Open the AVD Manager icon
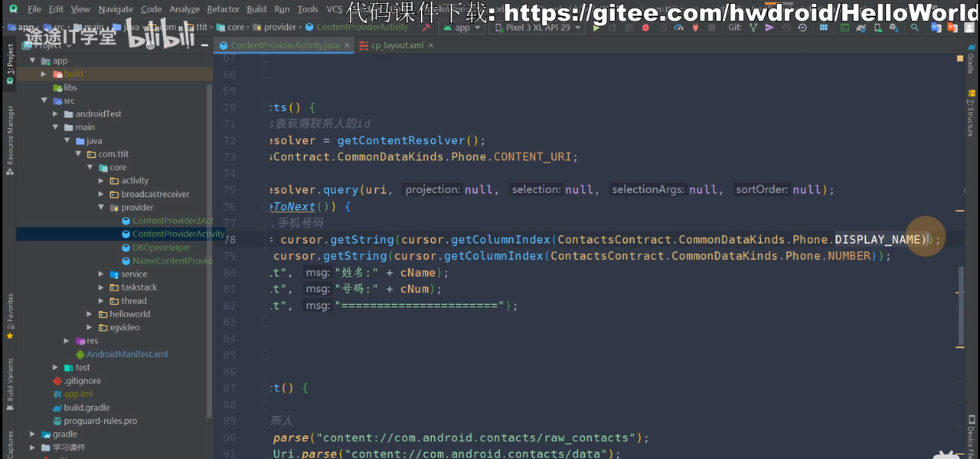The height and width of the screenshot is (459, 980). 877,28
